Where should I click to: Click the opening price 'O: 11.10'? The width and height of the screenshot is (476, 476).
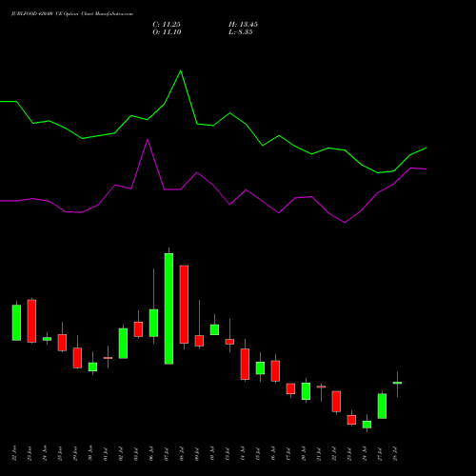(167, 32)
